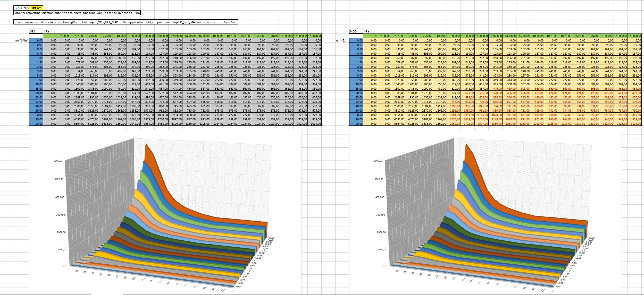Select red value 1127,00 in MOD table
The width and height of the screenshot is (644, 295).
click(607, 124)
